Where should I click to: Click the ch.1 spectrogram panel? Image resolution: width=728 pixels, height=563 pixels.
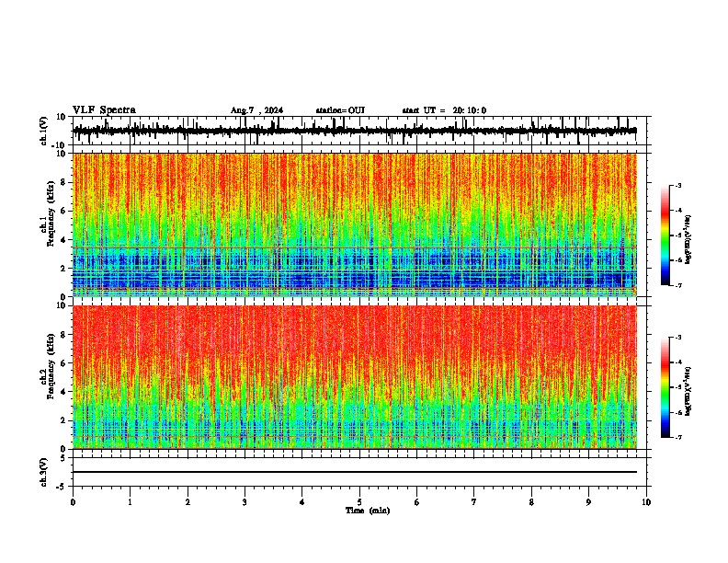click(x=355, y=224)
